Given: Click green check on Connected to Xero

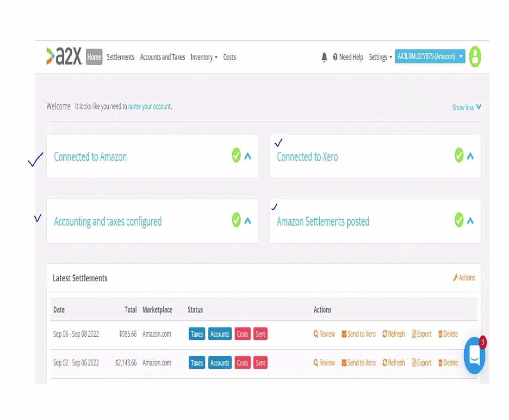Looking at the screenshot, I should coord(459,155).
